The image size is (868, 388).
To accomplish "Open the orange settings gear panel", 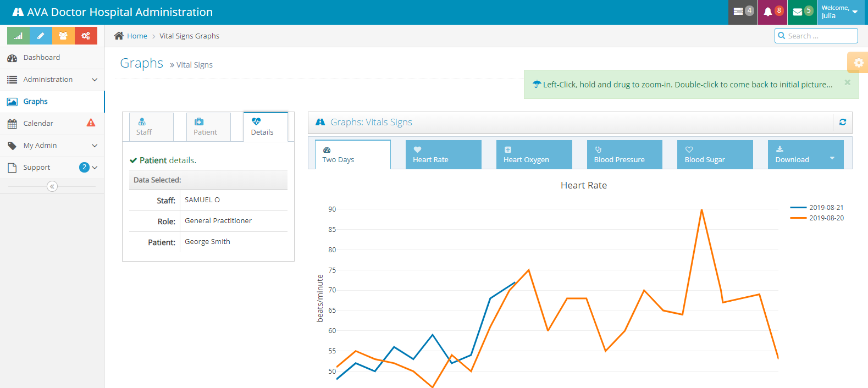I will (858, 63).
